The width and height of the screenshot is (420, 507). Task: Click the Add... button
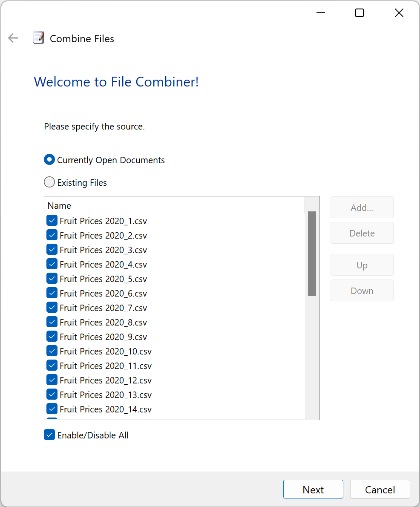pyautogui.click(x=362, y=207)
